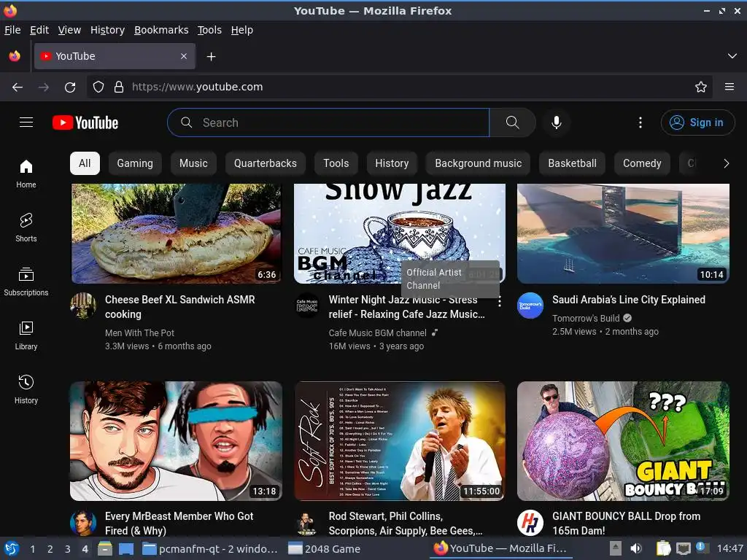Viewport: 747px width, 560px height.
Task: Open Shorts from sidebar
Action: pyautogui.click(x=26, y=227)
